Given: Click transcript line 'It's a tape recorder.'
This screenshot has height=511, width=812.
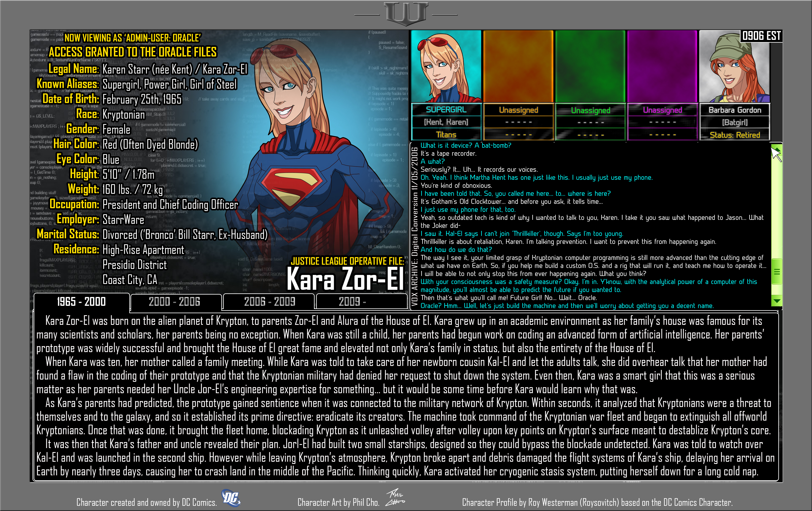Looking at the screenshot, I should pyautogui.click(x=449, y=153).
